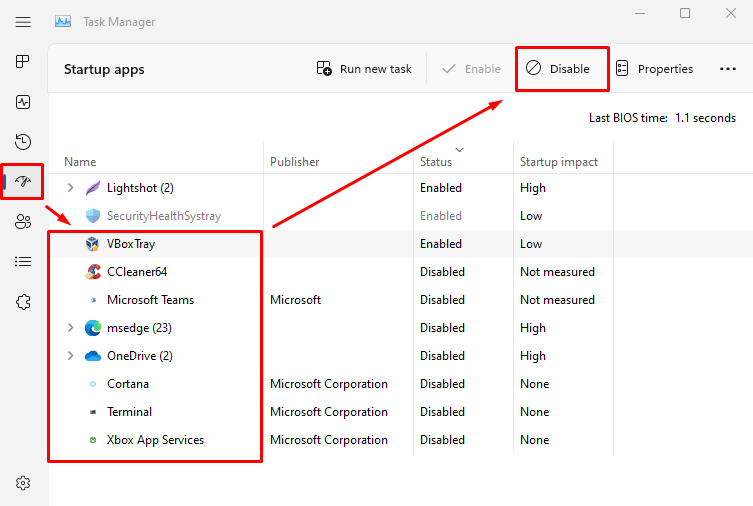This screenshot has height=506, width=753.
Task: Click Not measured impact for CCleaner64
Action: click(557, 272)
